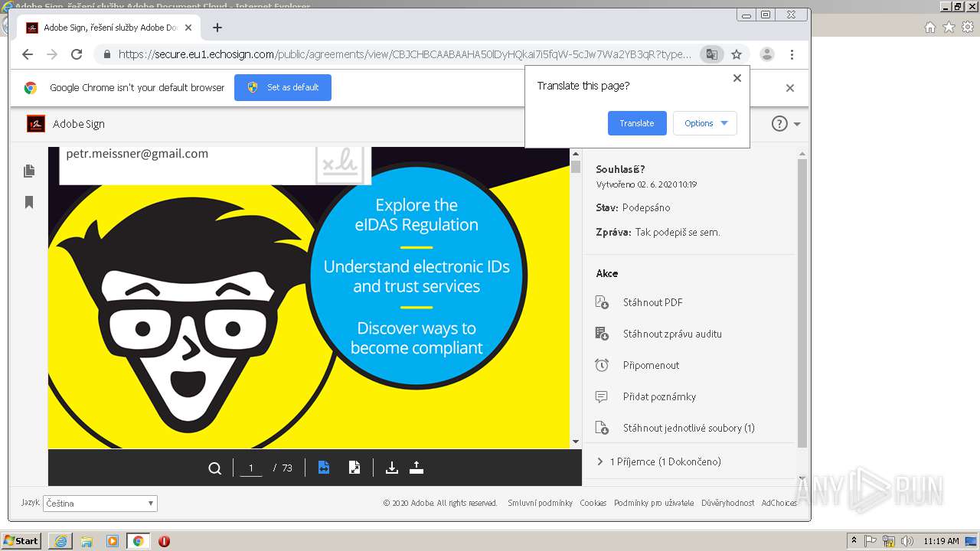Click the Stáhnout PDF file icon
The width and height of the screenshot is (980, 551).
602,302
